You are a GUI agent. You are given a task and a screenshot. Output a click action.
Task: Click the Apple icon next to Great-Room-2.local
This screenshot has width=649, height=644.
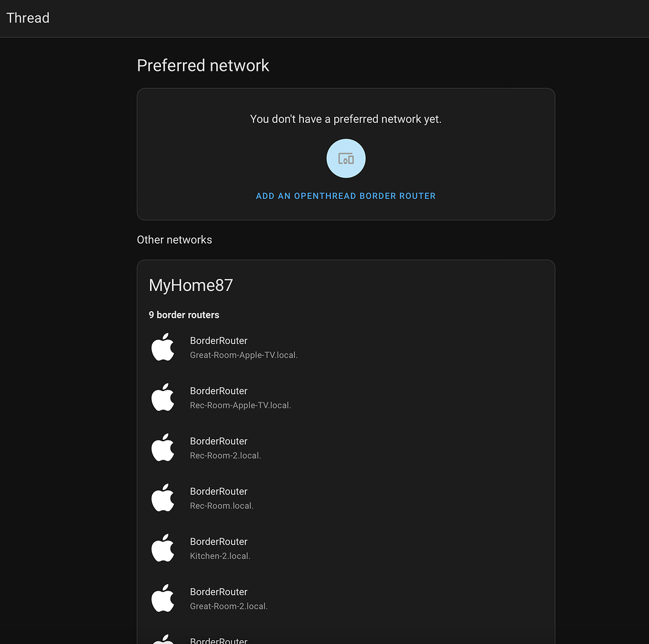pyautogui.click(x=163, y=598)
